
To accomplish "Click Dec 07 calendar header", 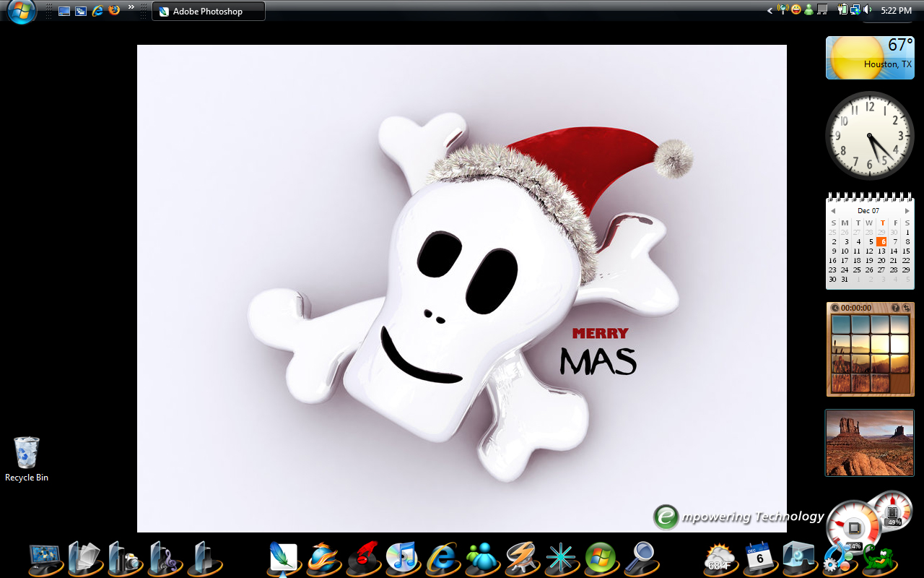I will [869, 211].
